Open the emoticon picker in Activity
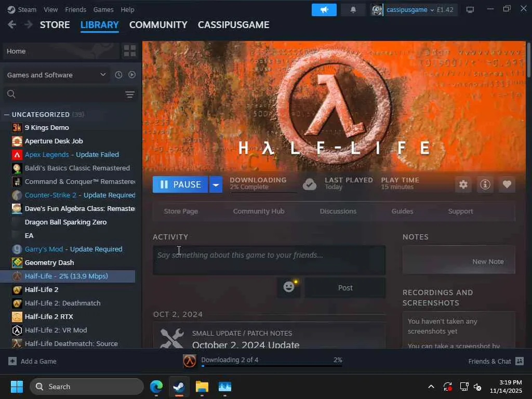 tap(289, 287)
